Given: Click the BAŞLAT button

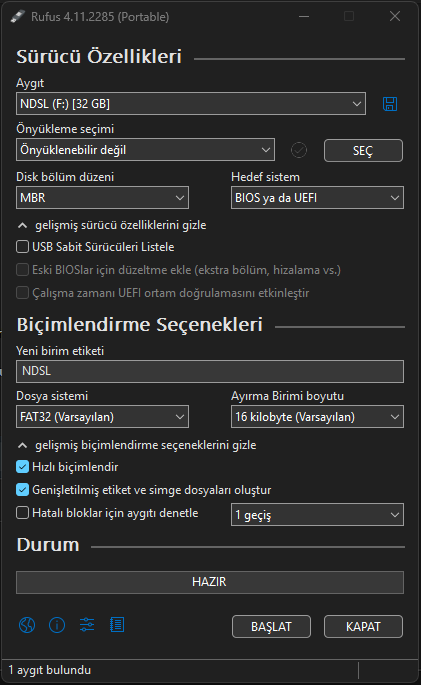Looking at the screenshot, I should (271, 627).
